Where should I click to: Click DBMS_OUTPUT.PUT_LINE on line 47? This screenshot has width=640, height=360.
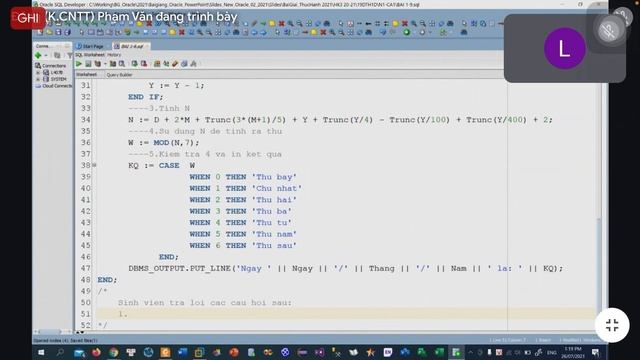(180, 269)
